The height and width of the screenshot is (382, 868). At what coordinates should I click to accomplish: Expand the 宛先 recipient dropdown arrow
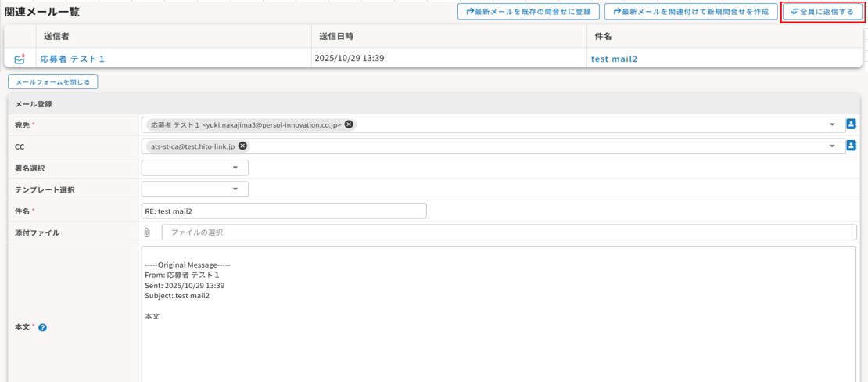832,124
